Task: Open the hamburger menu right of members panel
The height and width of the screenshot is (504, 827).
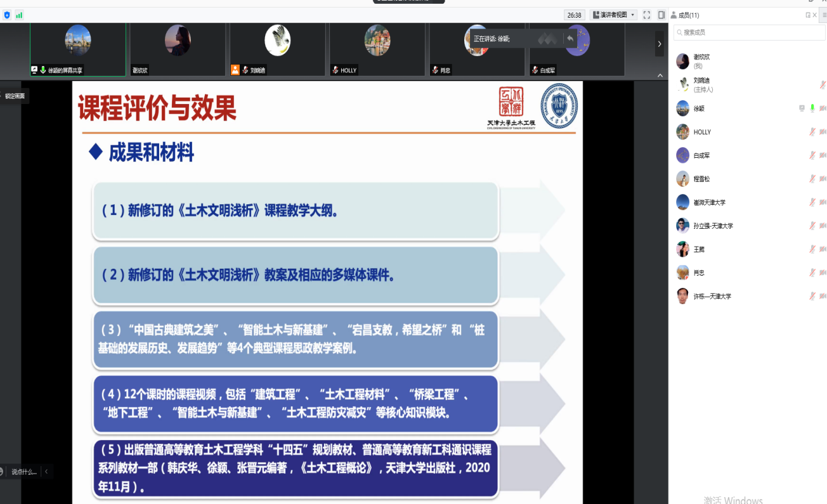Action: pos(824,15)
